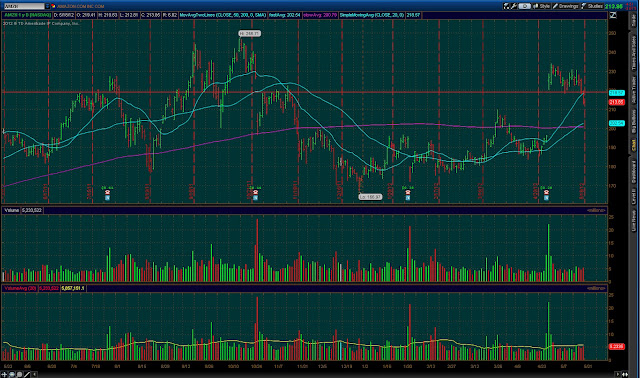The height and width of the screenshot is (378, 640).
Task: Click the zoom magnifier icon at bottom left
Action: pos(19,374)
